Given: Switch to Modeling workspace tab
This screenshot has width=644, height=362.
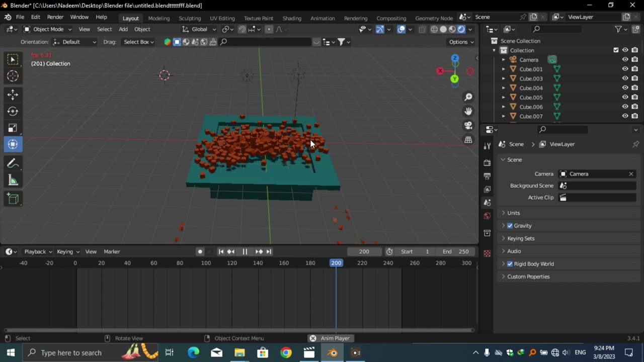Looking at the screenshot, I should pos(159,18).
